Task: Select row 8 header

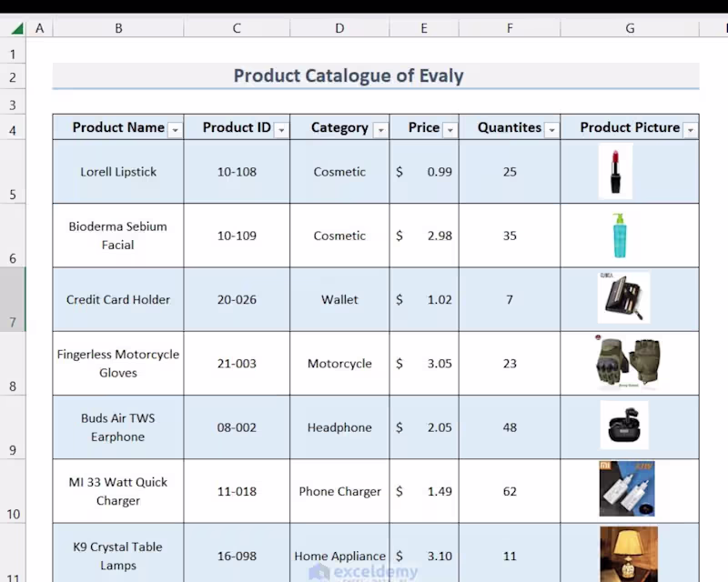Action: tap(13, 364)
